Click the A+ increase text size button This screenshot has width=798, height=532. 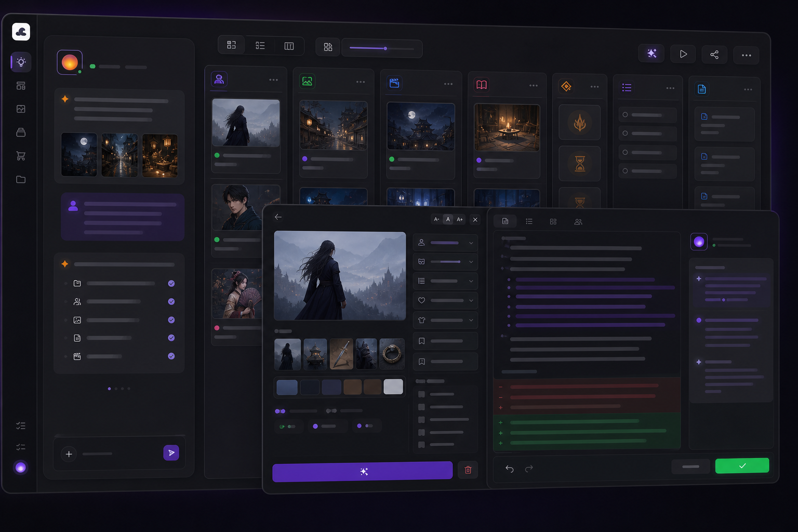tap(460, 219)
